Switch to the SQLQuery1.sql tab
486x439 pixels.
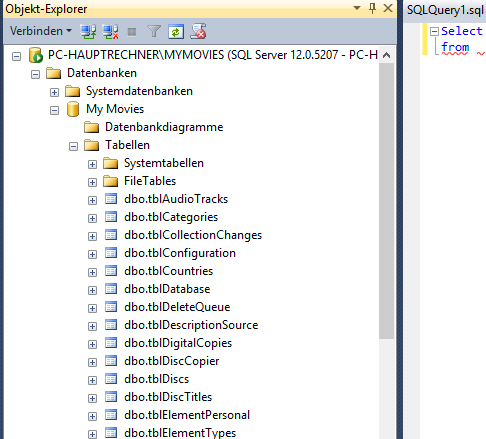(445, 10)
